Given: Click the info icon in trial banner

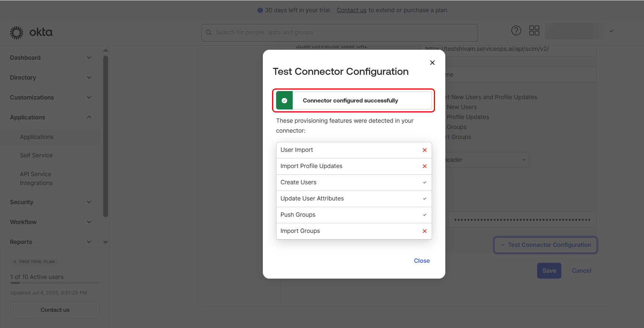Looking at the screenshot, I should (260, 10).
